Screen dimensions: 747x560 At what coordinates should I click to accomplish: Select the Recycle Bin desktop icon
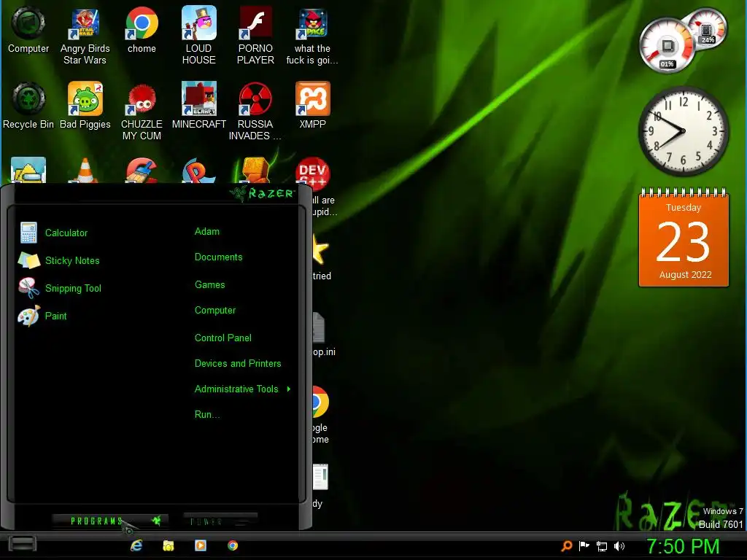28,106
